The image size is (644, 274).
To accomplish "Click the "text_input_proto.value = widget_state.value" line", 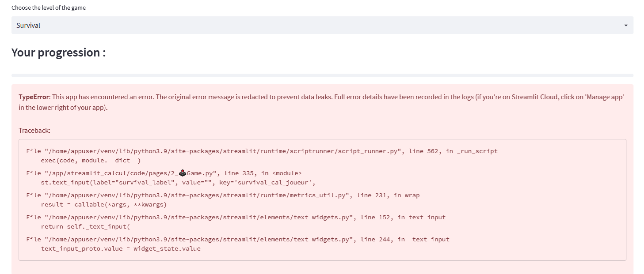I will (120, 248).
